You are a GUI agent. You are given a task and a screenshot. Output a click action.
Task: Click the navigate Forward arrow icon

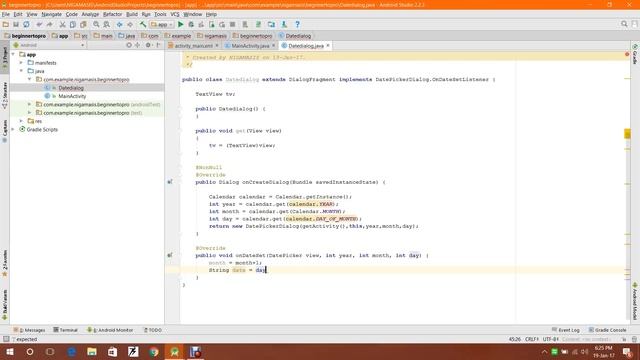(130, 24)
